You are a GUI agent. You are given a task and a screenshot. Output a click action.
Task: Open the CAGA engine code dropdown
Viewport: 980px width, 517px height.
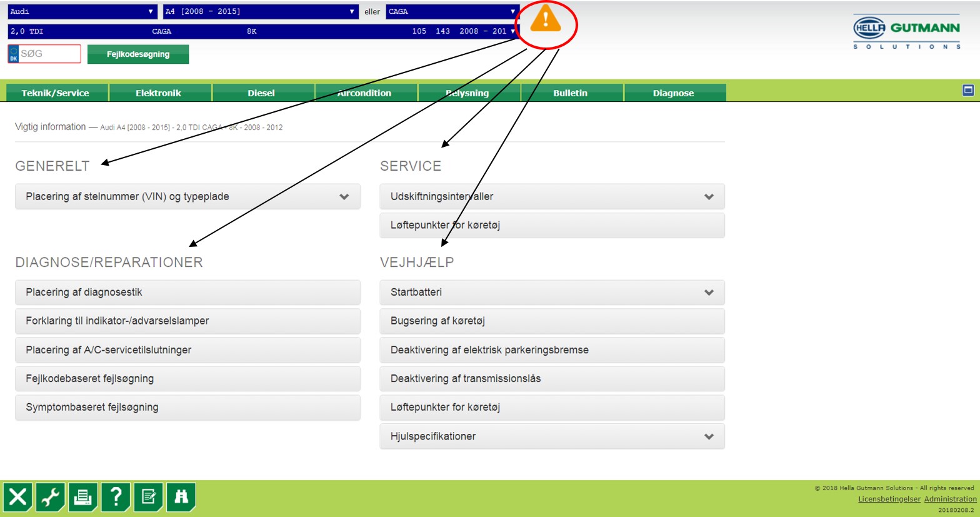(x=452, y=11)
